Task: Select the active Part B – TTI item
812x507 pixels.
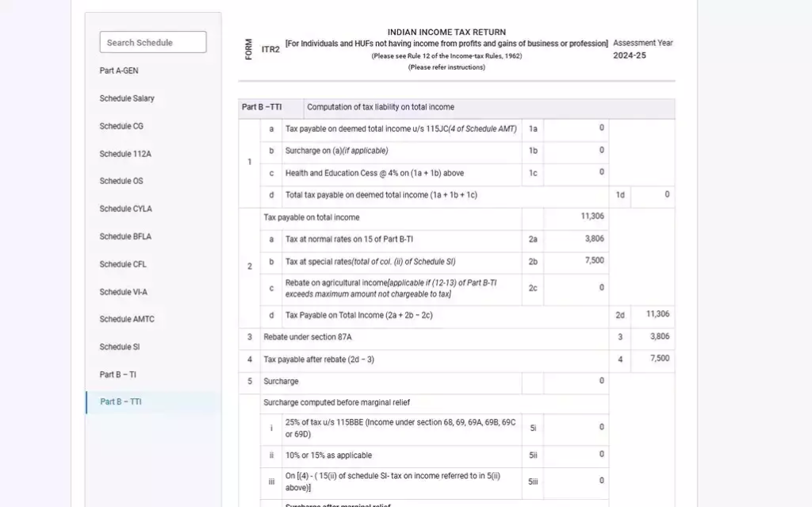Action: (x=121, y=402)
